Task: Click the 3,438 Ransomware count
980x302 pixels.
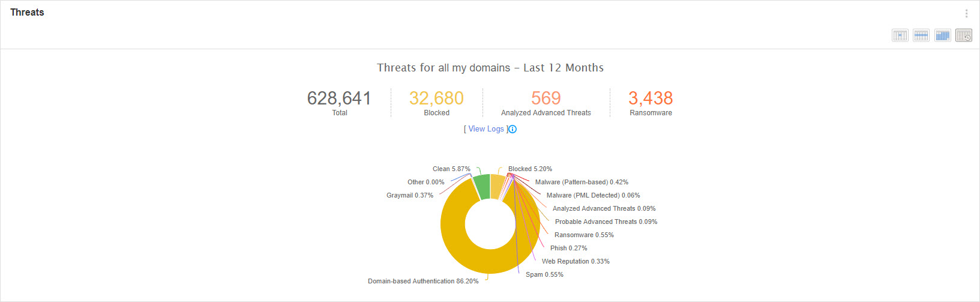Action: (x=651, y=98)
